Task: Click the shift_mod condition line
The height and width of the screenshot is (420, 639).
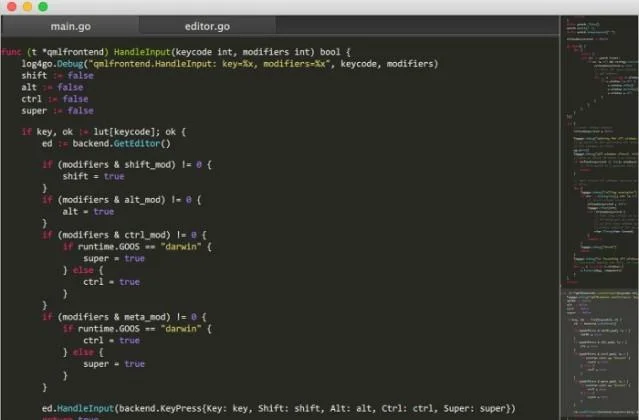Action: 127,165
